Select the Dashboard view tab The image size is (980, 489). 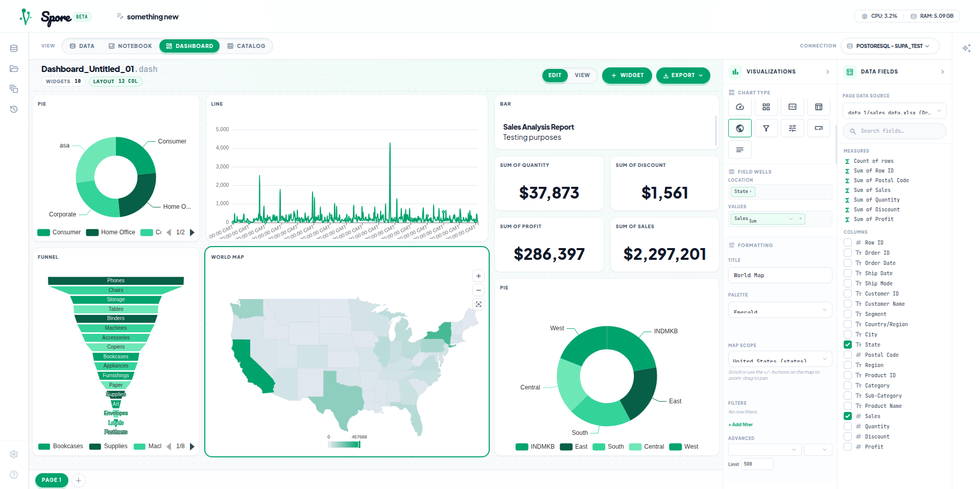point(189,46)
